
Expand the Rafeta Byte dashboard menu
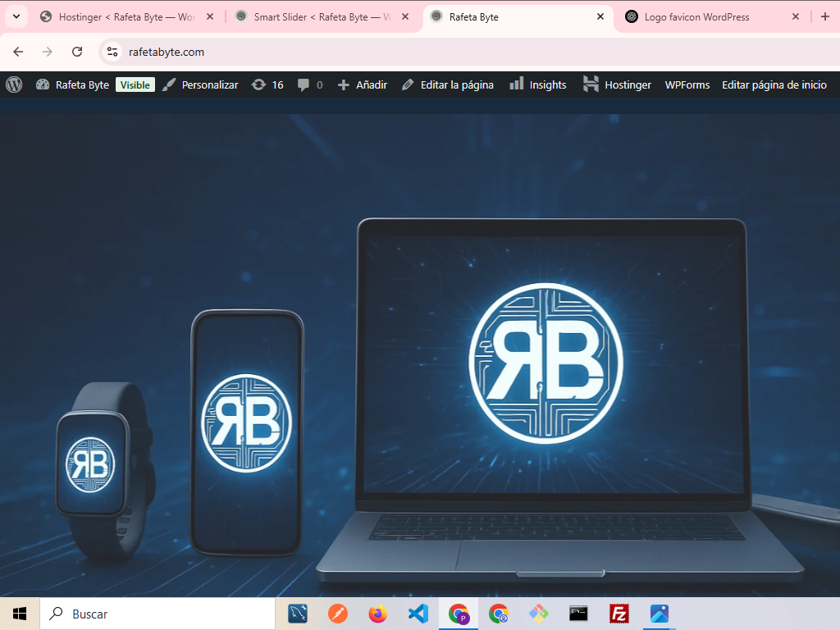[73, 84]
